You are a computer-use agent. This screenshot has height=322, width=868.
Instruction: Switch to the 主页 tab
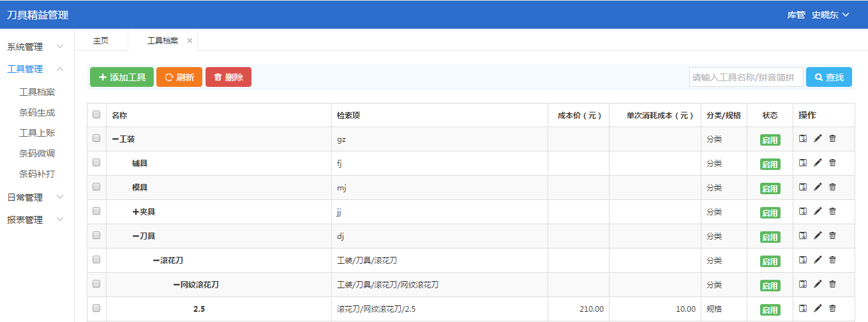tap(101, 40)
